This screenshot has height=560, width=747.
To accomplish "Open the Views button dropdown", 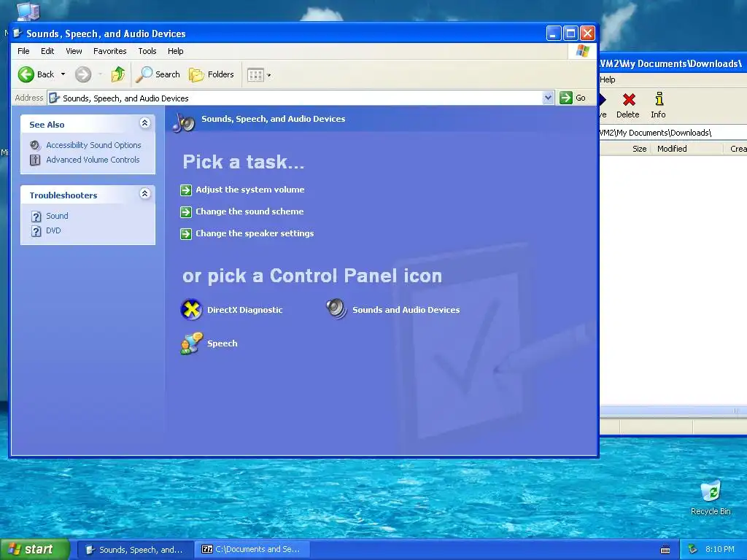I will click(x=268, y=75).
